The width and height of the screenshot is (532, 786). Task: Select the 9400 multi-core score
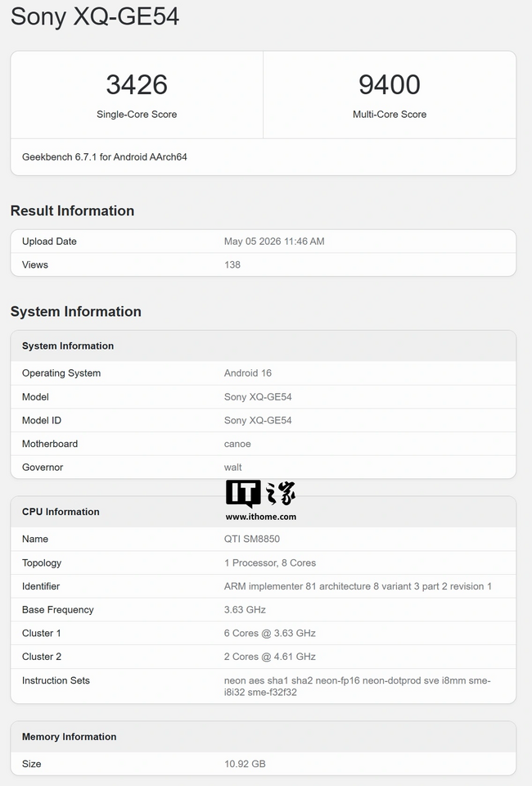click(390, 84)
